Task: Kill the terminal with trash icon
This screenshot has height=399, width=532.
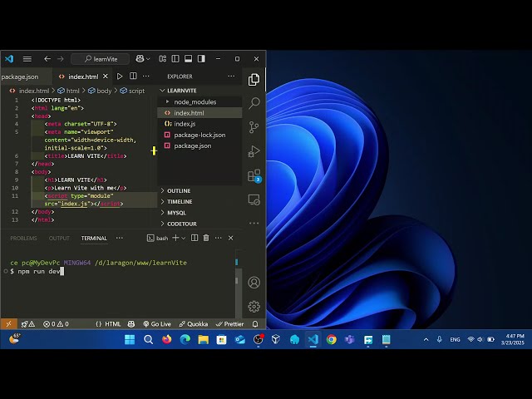Action: pyautogui.click(x=206, y=238)
